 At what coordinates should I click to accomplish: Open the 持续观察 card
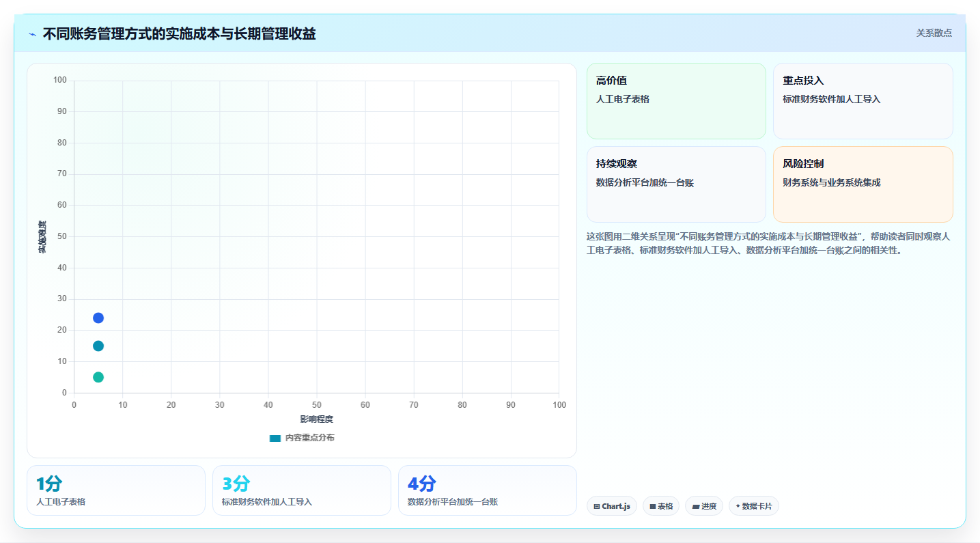pyautogui.click(x=676, y=184)
